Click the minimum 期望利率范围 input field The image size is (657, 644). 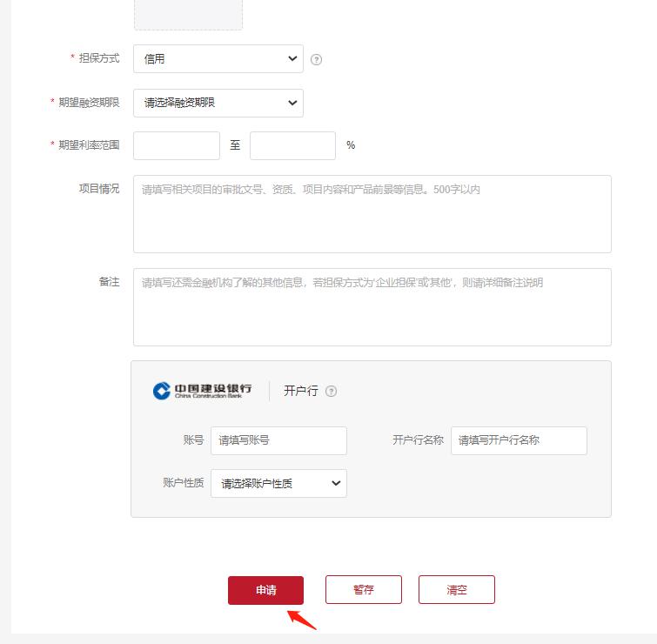pos(177,145)
